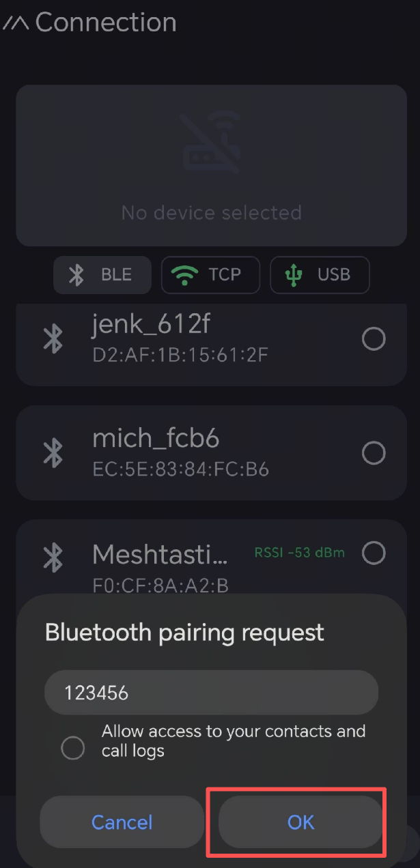420x868 pixels.
Task: Select the mich_fcb6 radio button
Action: tap(374, 452)
